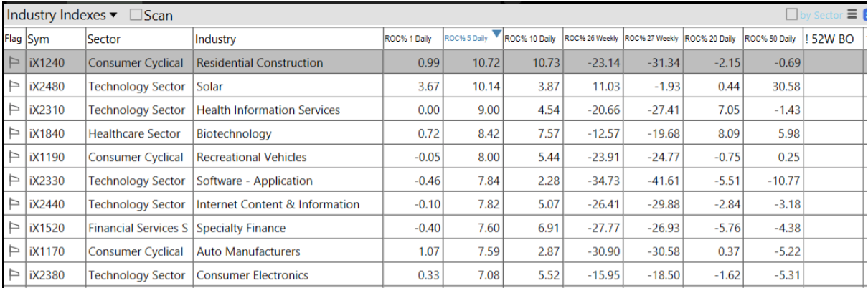Viewport: 868px width, 288px height.
Task: Check the by Sector checkbox
Action: pos(792,14)
